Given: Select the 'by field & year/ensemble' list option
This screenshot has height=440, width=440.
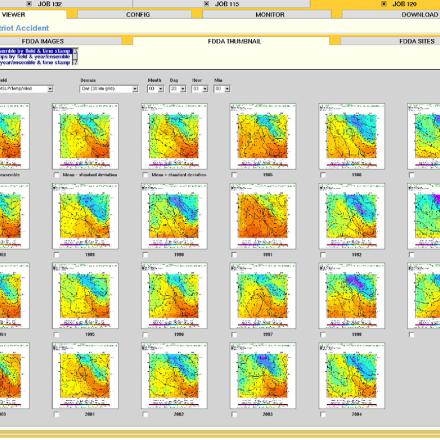Looking at the screenshot, I should coord(36,57).
